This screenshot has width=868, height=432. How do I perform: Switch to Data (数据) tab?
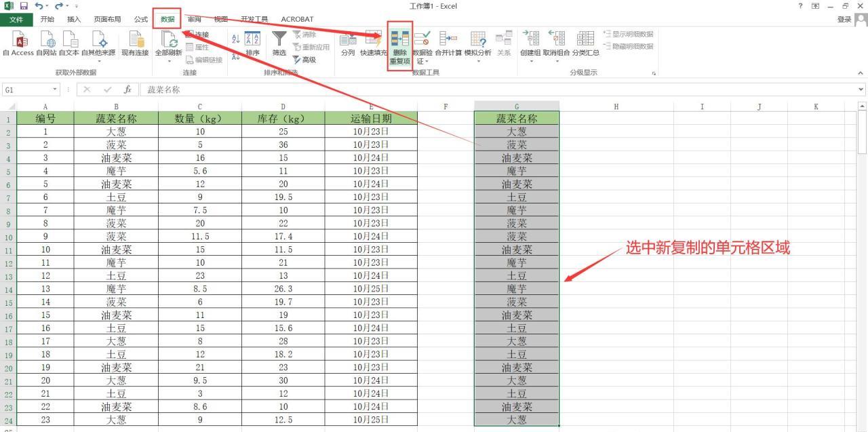[167, 19]
